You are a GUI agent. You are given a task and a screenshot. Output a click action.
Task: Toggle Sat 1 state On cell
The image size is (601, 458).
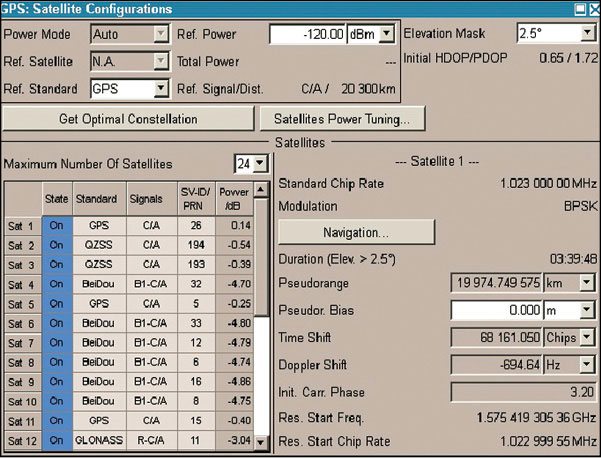56,226
